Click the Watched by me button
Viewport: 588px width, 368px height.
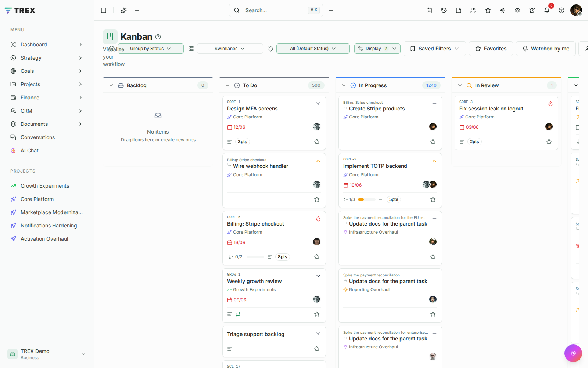coord(546,49)
